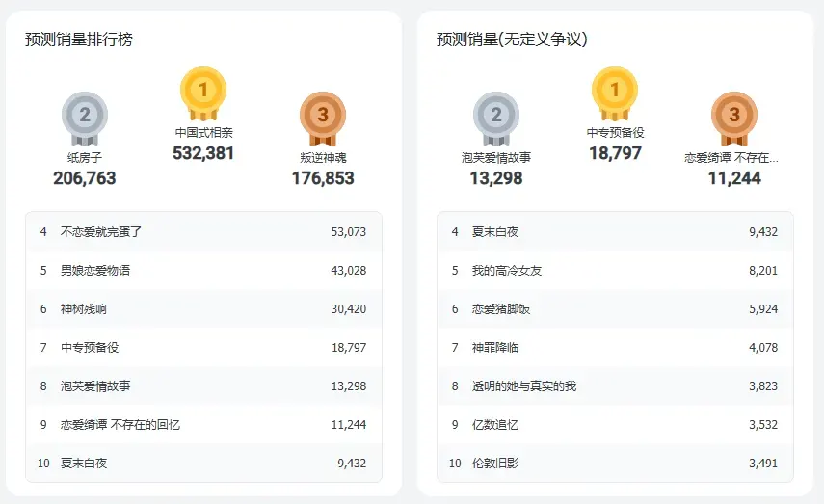The width and height of the screenshot is (824, 504).
Task: Select the 预测销量排行榜 panel title
Action: coord(79,40)
